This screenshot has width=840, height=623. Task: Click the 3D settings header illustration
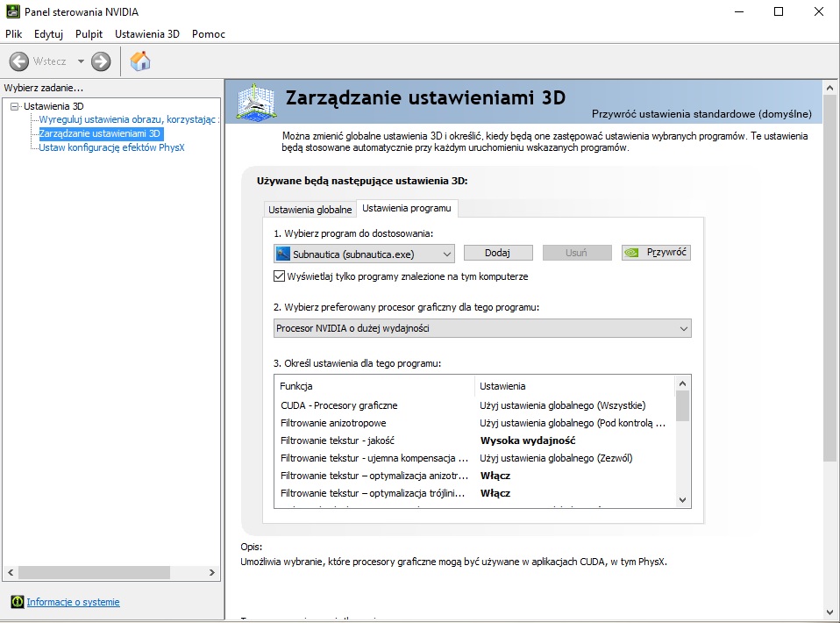pos(257,102)
